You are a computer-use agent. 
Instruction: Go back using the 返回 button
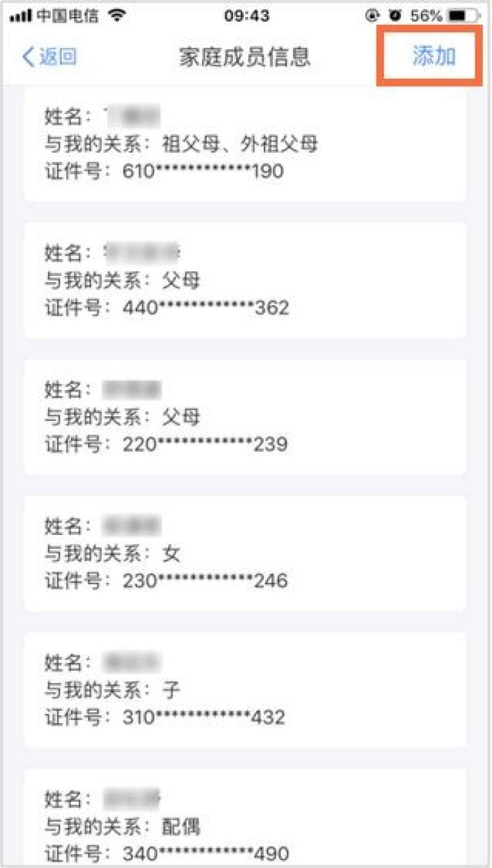[50, 57]
